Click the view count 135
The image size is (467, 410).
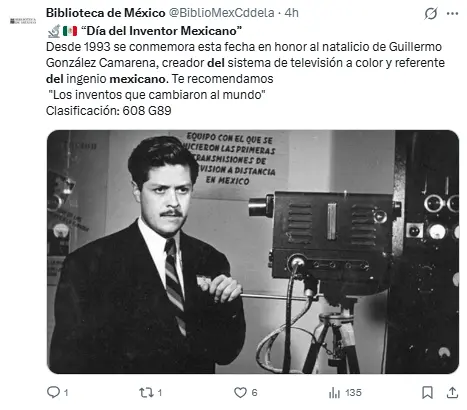click(x=353, y=393)
